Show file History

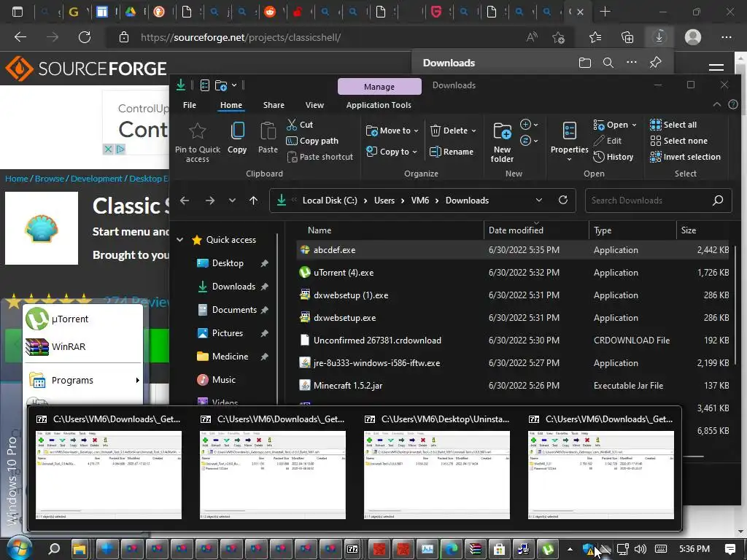pyautogui.click(x=613, y=157)
